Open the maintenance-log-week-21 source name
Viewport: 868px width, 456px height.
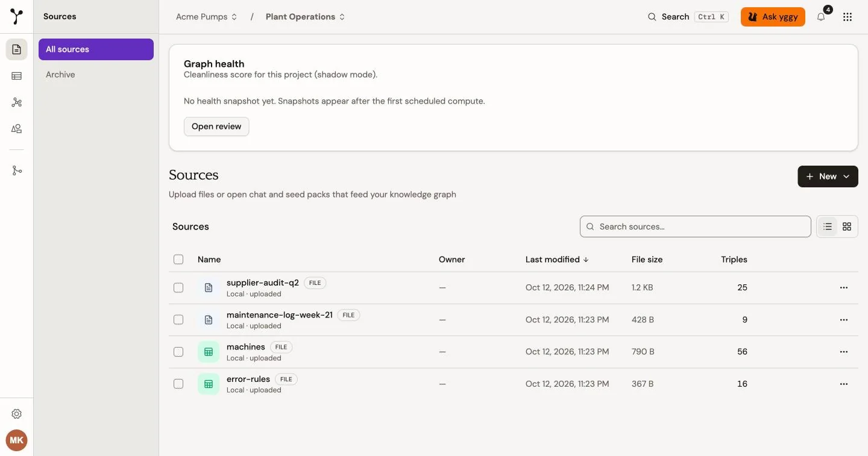tap(280, 314)
